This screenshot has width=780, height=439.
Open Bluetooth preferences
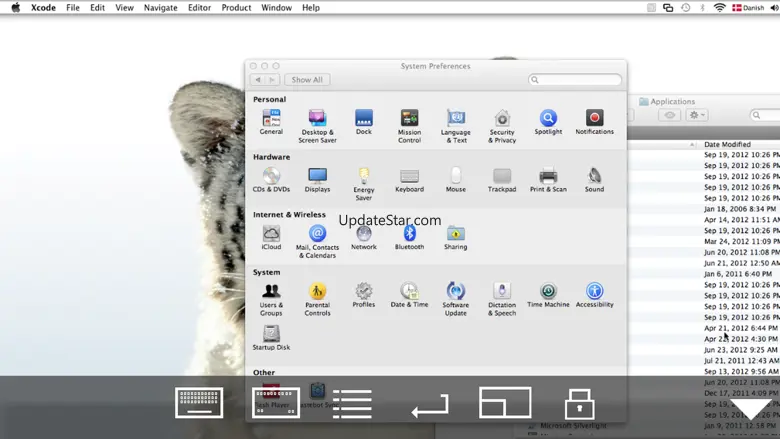click(409, 234)
